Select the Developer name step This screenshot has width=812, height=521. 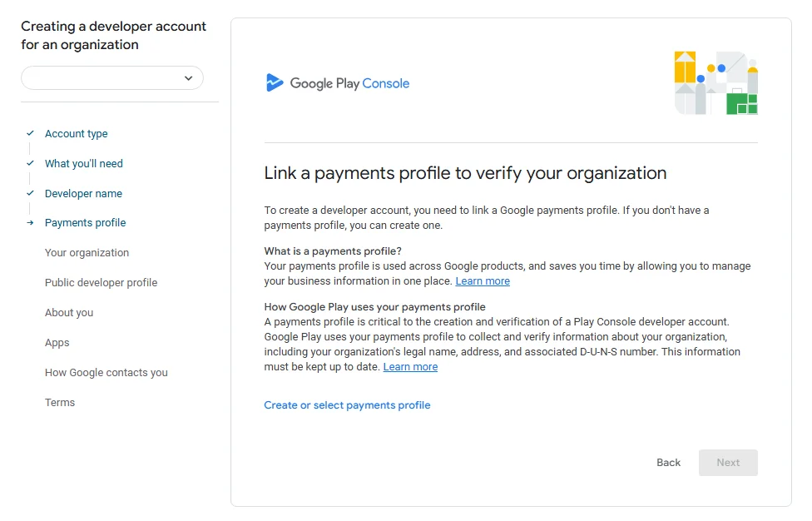pos(83,194)
